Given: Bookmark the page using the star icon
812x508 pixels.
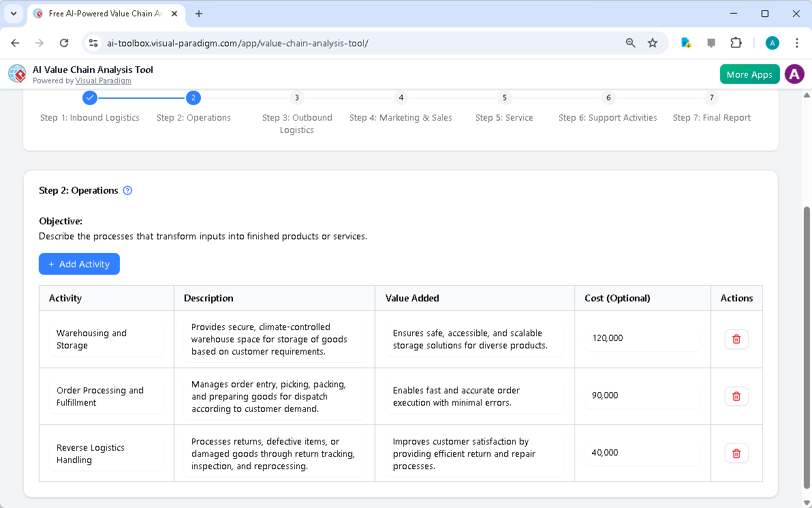Looking at the screenshot, I should (653, 42).
